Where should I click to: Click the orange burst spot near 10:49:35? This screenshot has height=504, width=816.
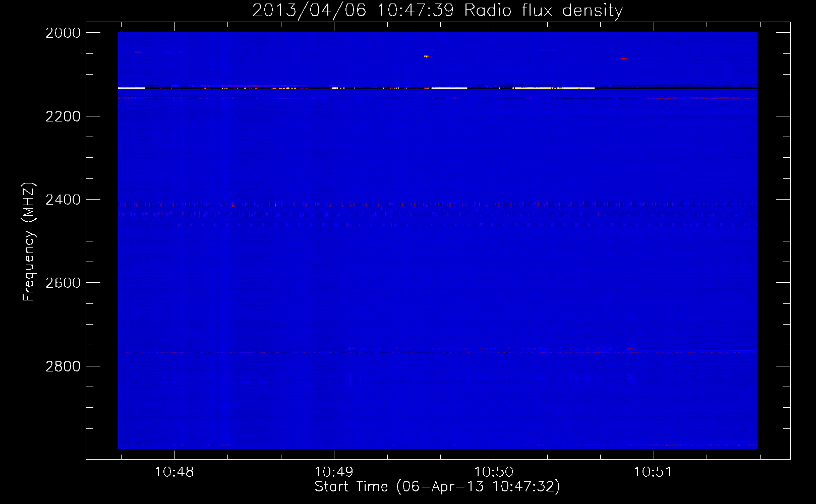427,56
